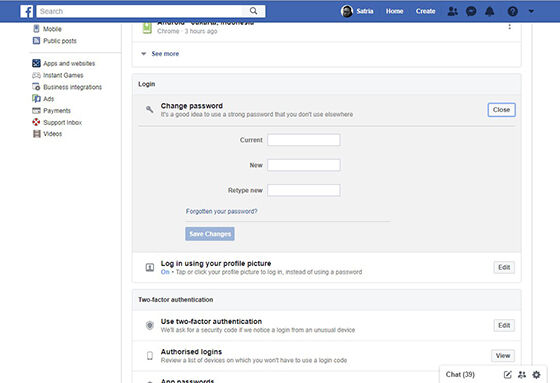Open the Messenger messages icon

coord(471,11)
